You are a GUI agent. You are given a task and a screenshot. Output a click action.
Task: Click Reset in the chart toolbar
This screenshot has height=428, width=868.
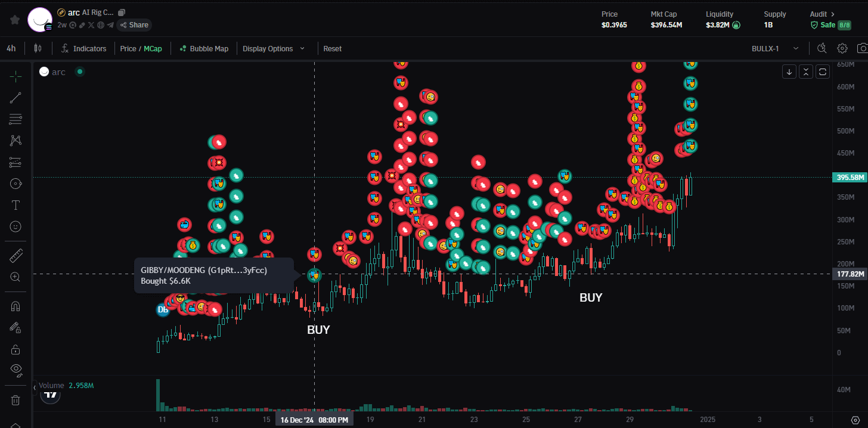(x=333, y=48)
